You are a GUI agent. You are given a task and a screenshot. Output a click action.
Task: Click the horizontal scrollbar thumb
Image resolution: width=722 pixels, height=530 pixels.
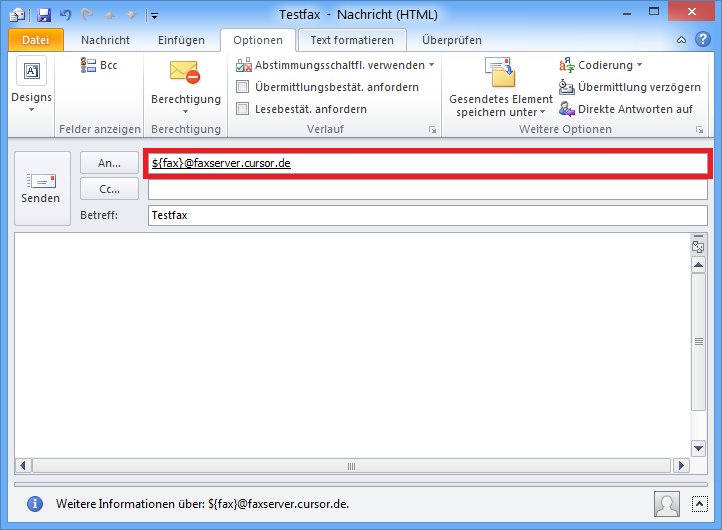pyautogui.click(x=351, y=466)
